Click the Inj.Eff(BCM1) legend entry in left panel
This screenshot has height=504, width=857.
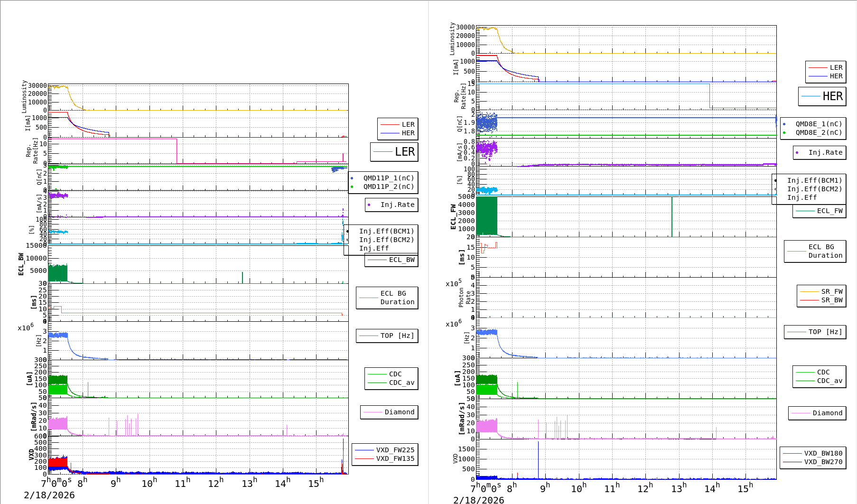(x=386, y=232)
